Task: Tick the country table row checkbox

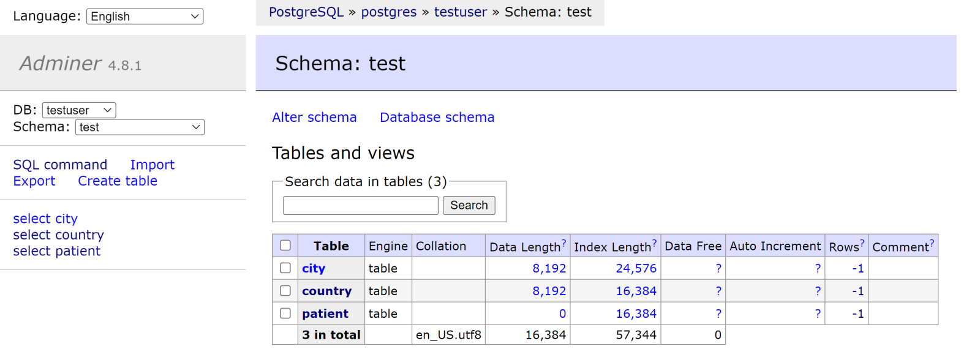Action: [x=285, y=291]
